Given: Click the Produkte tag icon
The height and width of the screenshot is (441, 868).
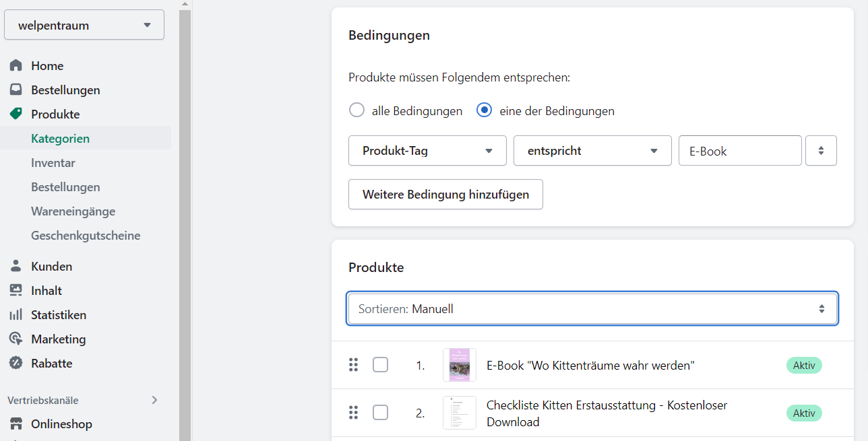Looking at the screenshot, I should tap(15, 114).
